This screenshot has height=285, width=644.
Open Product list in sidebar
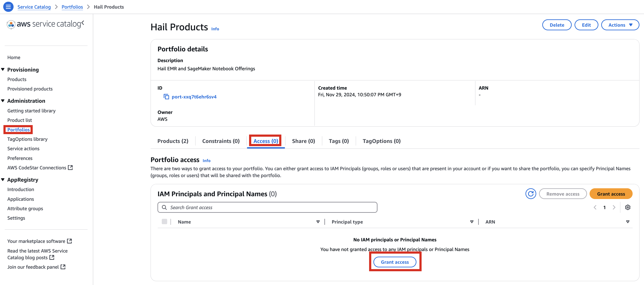[x=20, y=120]
